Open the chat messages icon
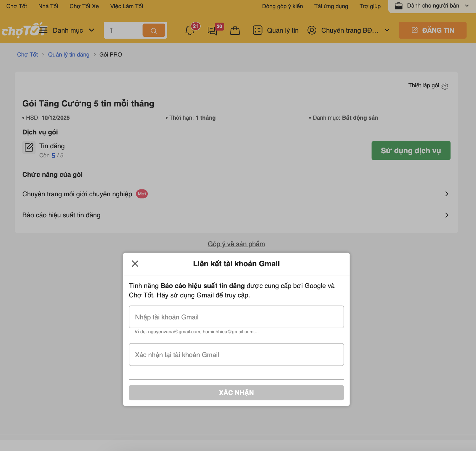 212,30
